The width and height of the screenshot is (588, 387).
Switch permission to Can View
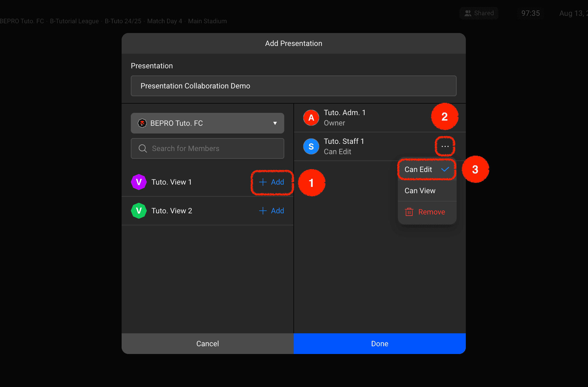(x=420, y=191)
